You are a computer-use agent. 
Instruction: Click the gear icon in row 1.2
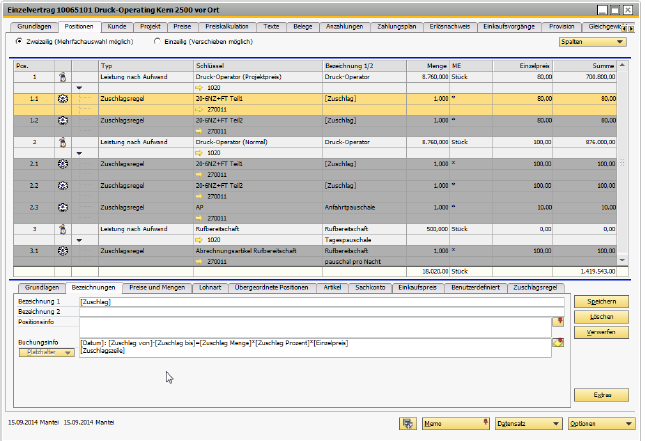point(62,120)
